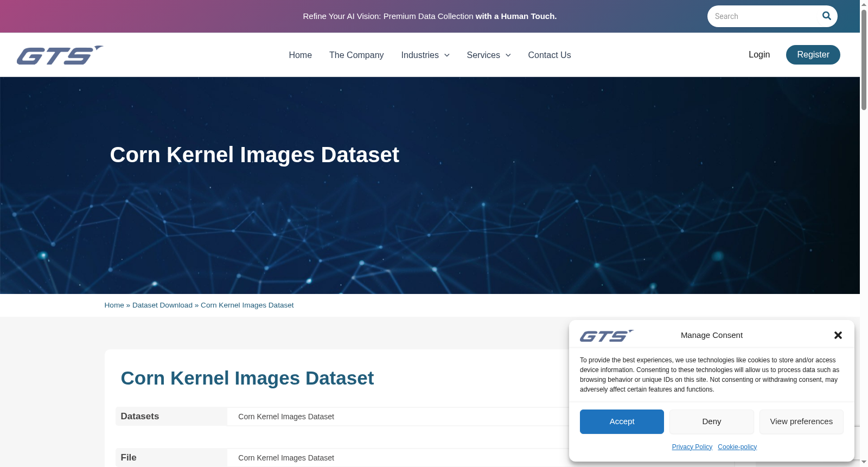Click GTS logo in consent dialog
The width and height of the screenshot is (868, 467).
(607, 336)
